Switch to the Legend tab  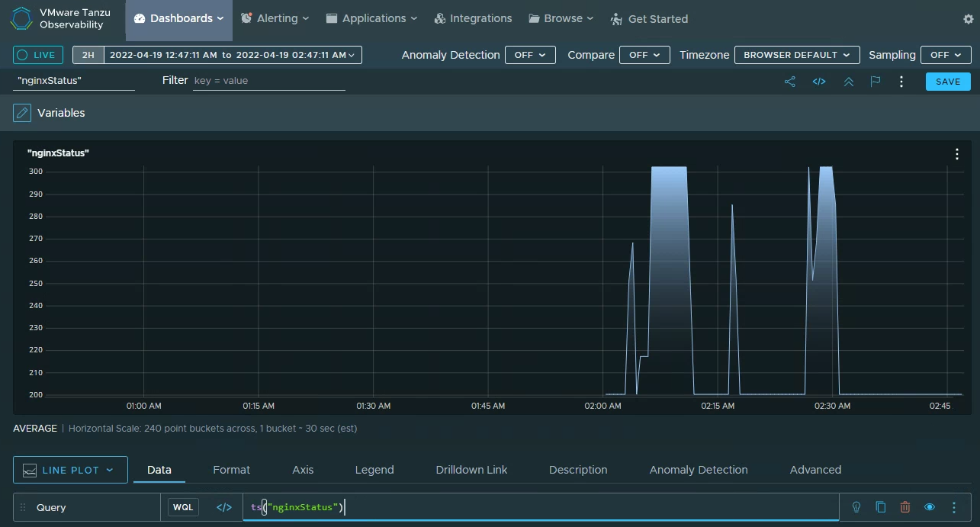[374, 470]
